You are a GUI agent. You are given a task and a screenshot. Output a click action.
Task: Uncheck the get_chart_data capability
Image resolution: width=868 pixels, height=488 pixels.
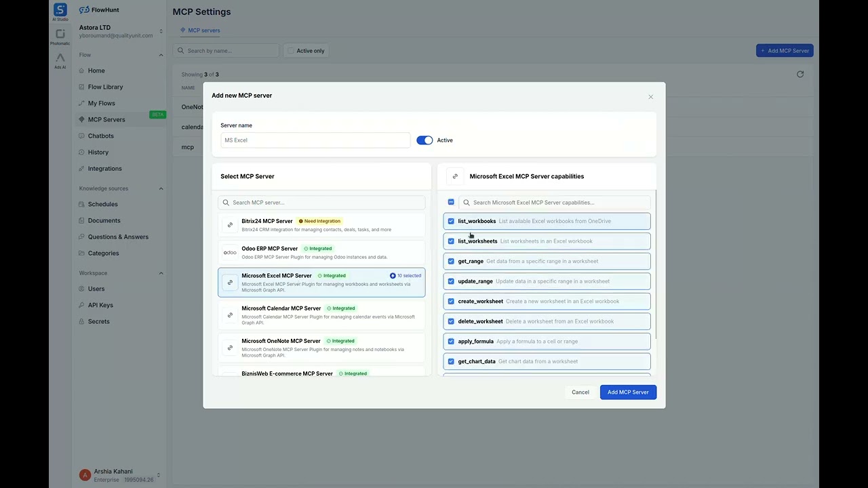tap(451, 361)
